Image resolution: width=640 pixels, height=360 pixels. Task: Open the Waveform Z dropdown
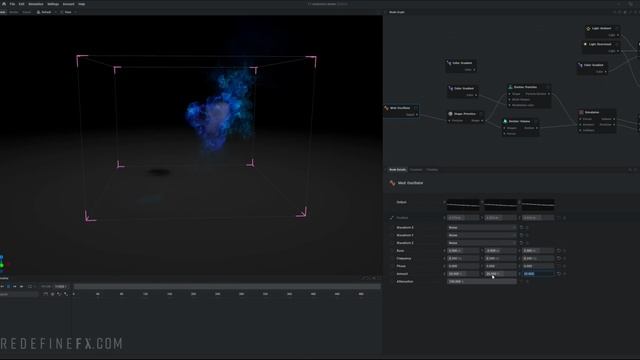pyautogui.click(x=482, y=243)
